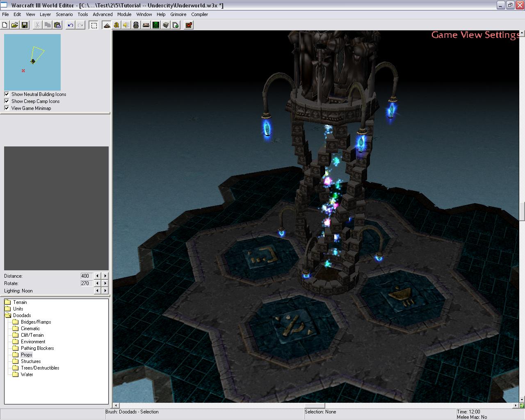Decrease Distance with its left arrow

click(97, 276)
